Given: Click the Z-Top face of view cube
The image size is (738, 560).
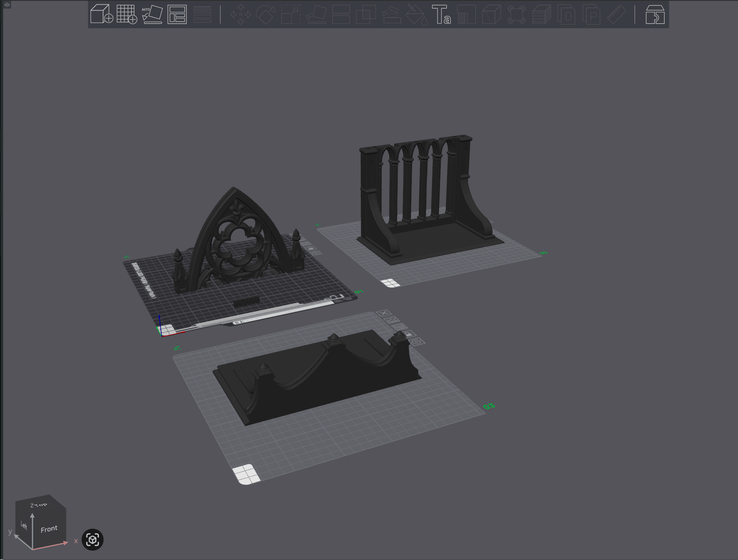Looking at the screenshot, I should coord(38,505).
